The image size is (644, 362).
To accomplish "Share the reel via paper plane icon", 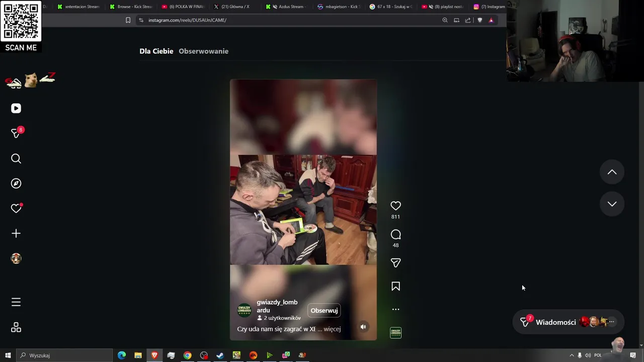I will [395, 262].
